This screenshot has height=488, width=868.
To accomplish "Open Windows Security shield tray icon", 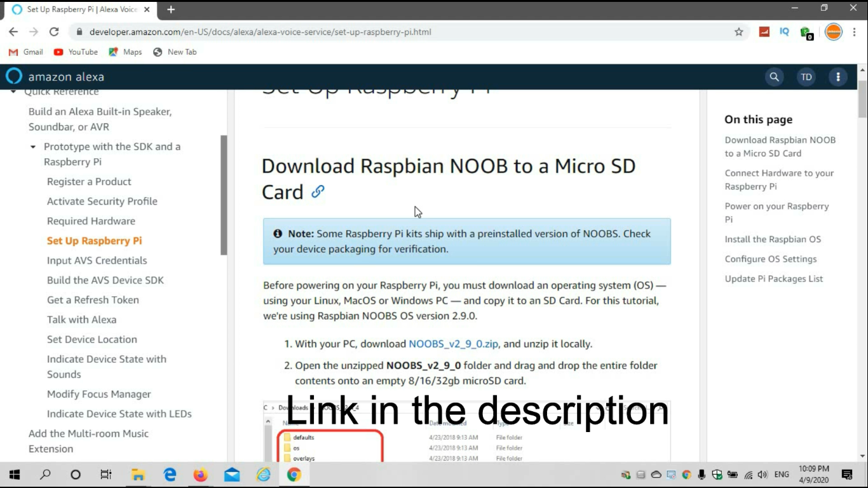I will pos(717,475).
